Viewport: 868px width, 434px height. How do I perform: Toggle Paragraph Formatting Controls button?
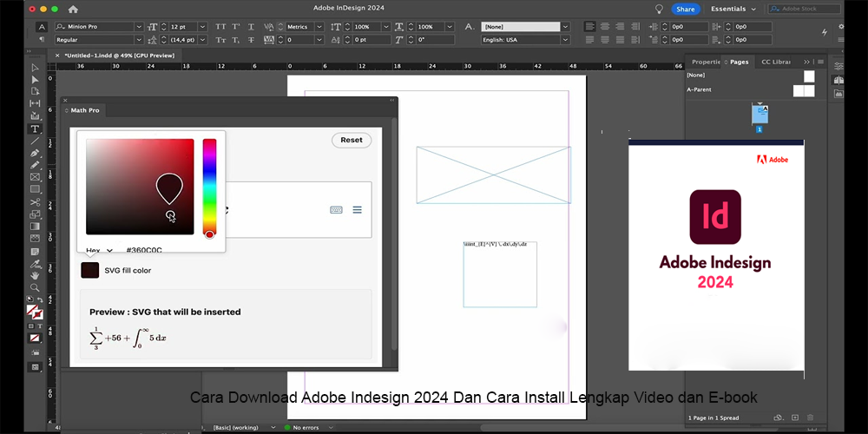42,40
